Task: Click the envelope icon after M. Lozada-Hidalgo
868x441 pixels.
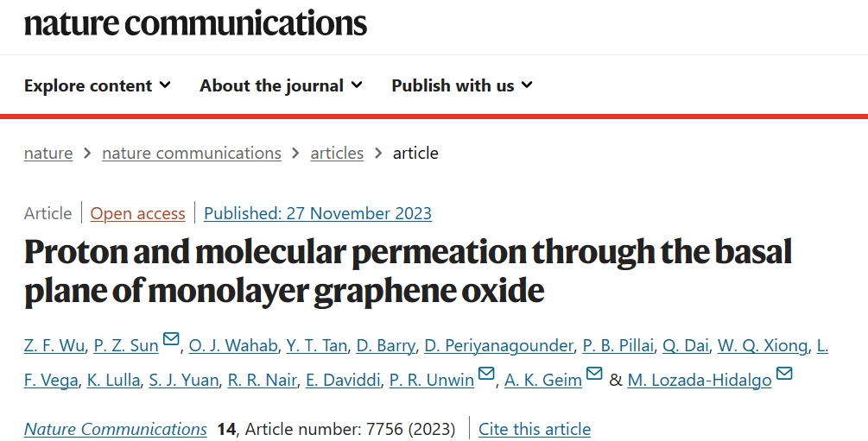Action: coord(784,374)
